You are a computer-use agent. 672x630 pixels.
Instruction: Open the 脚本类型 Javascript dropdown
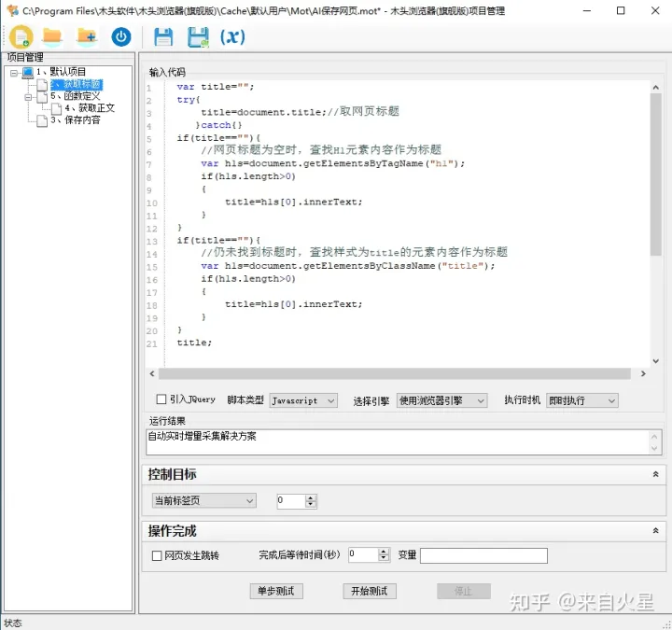point(303,400)
